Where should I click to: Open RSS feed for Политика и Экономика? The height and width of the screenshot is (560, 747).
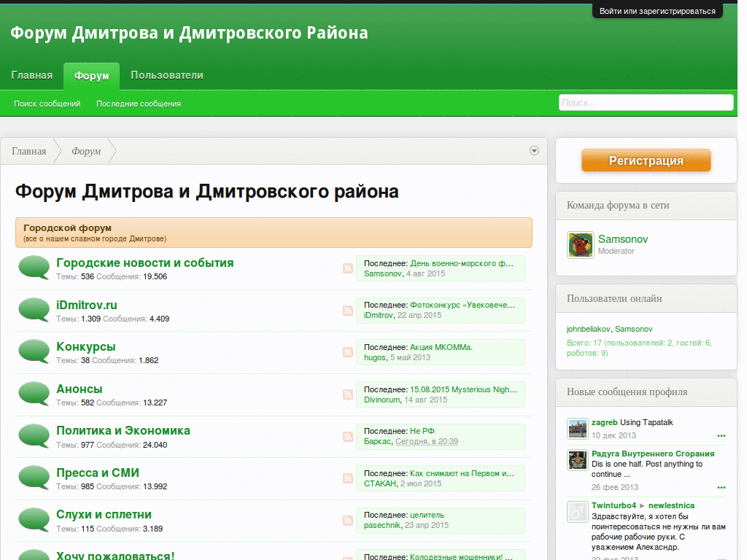click(x=348, y=437)
